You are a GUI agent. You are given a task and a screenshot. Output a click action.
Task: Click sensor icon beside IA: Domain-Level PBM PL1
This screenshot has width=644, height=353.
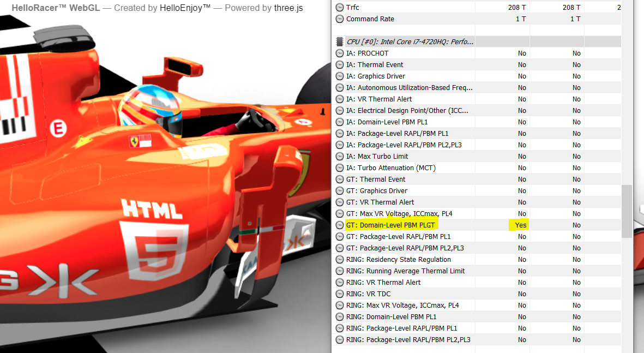[x=340, y=122]
